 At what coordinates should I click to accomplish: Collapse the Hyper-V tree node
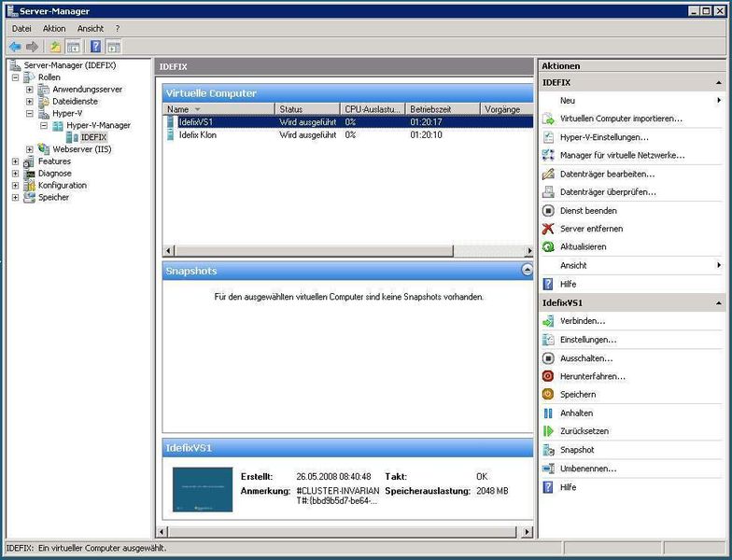pos(30,114)
